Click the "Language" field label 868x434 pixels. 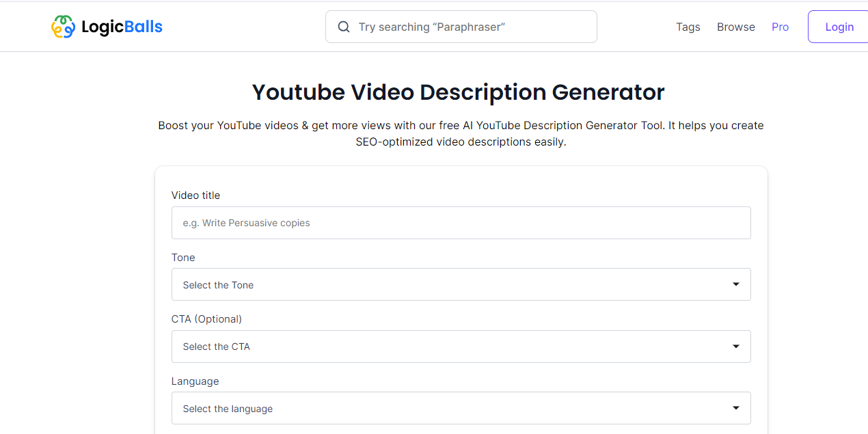(x=195, y=381)
